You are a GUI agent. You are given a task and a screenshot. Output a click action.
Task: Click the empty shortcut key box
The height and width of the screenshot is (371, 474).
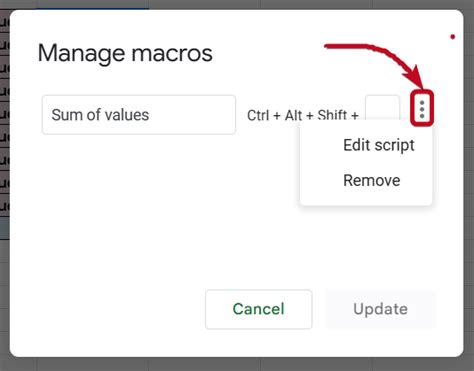coord(383,107)
